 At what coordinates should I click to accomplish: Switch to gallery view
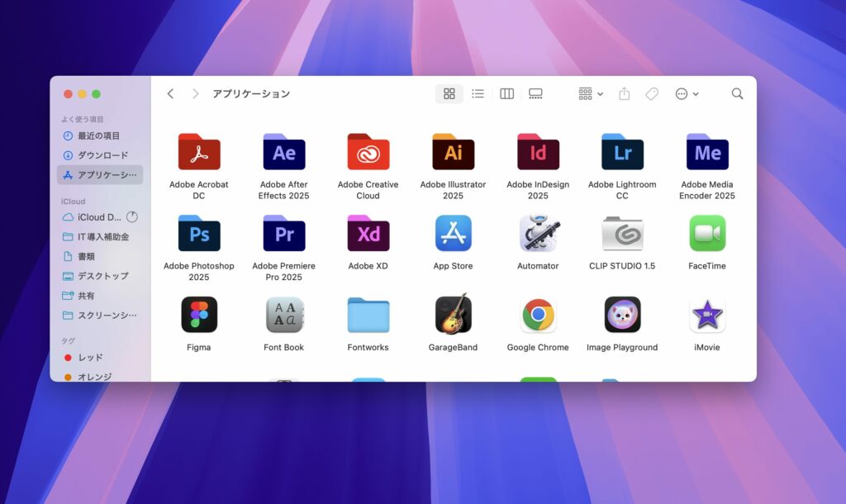coord(535,94)
